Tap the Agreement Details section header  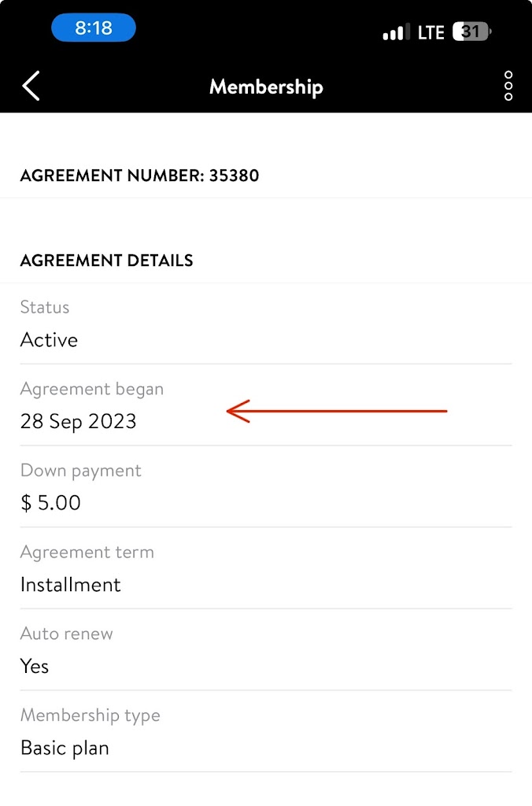(x=106, y=261)
